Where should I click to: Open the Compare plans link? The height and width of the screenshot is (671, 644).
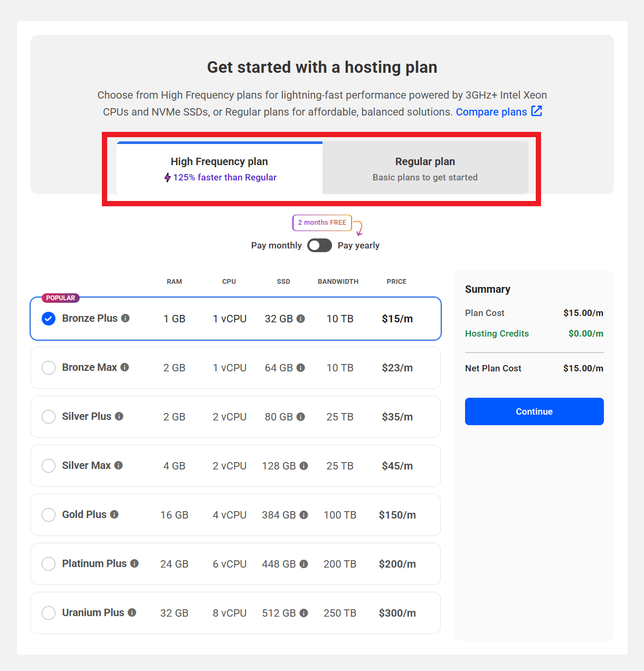491,111
